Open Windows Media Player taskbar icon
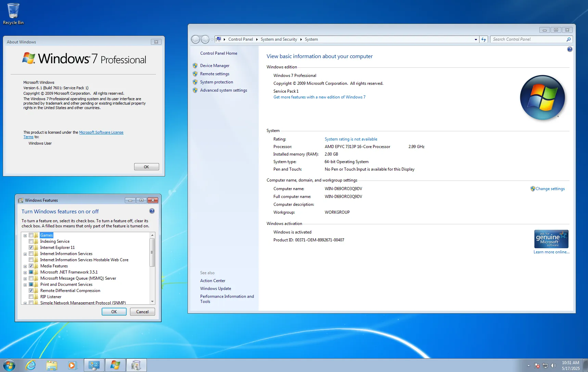 pyautogui.click(x=72, y=365)
